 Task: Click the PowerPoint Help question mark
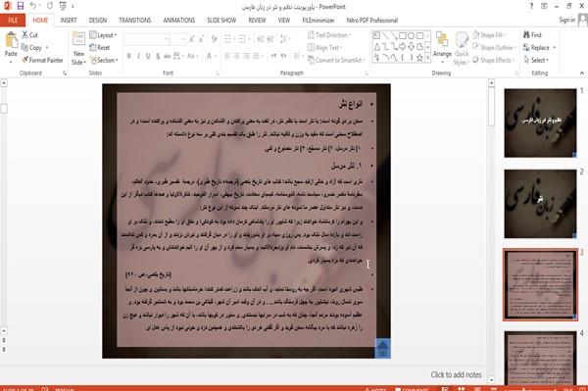[531, 6]
